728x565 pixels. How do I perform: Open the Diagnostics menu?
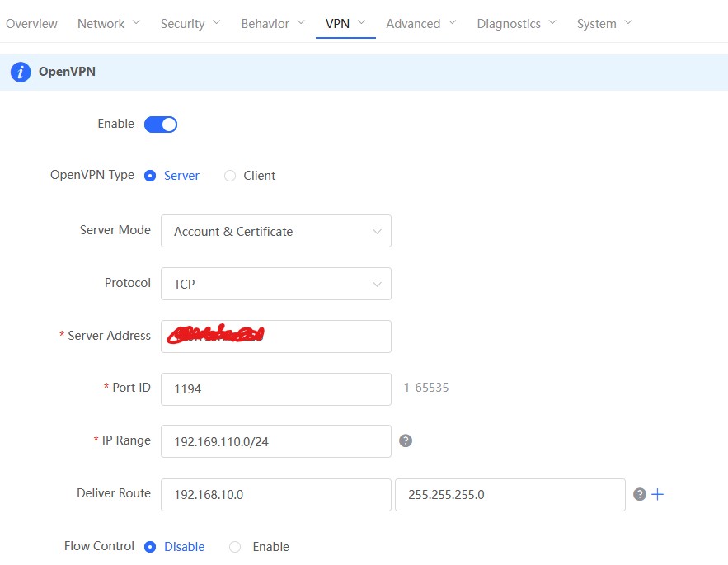tap(516, 23)
